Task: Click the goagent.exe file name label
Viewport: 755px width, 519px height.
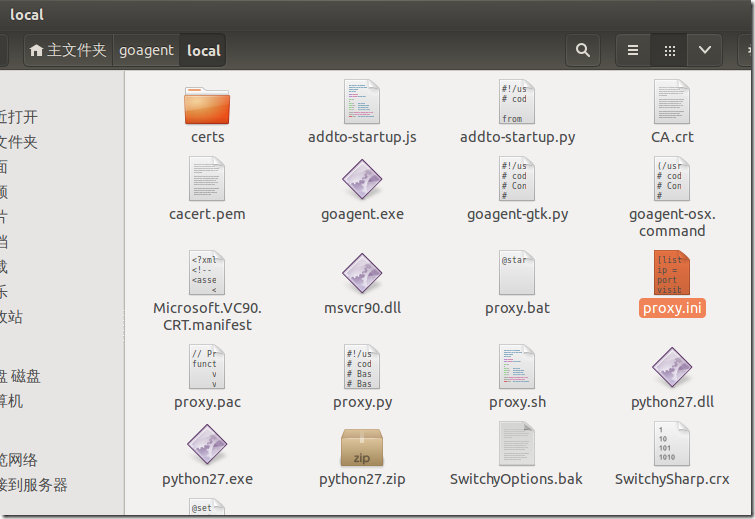Action: [x=362, y=214]
